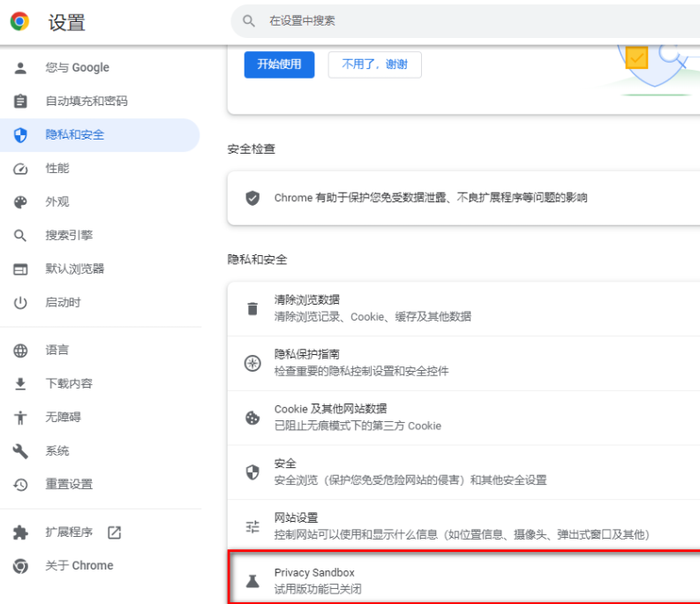Open 外观 settings section
Screen dimensions: 700x604
[100, 202]
